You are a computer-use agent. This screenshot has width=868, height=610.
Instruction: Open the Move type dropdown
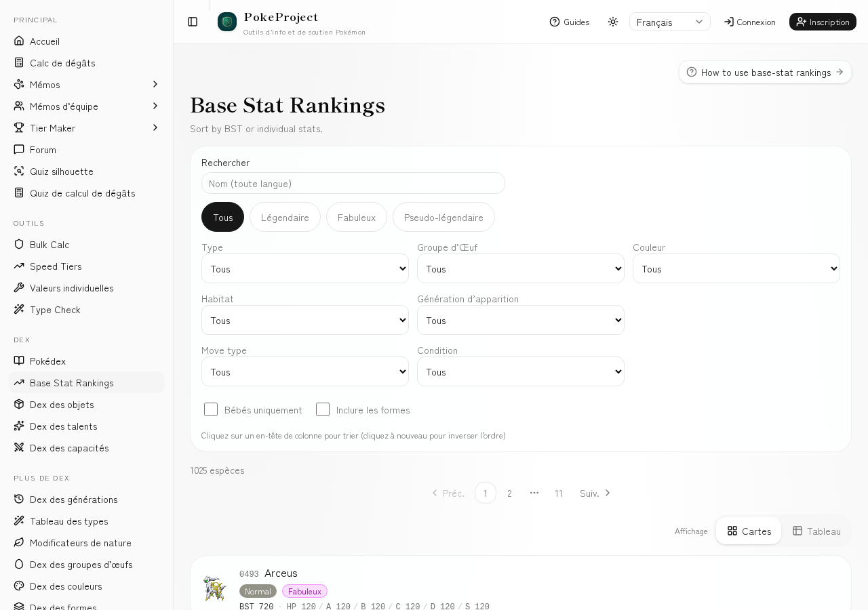[x=305, y=371]
